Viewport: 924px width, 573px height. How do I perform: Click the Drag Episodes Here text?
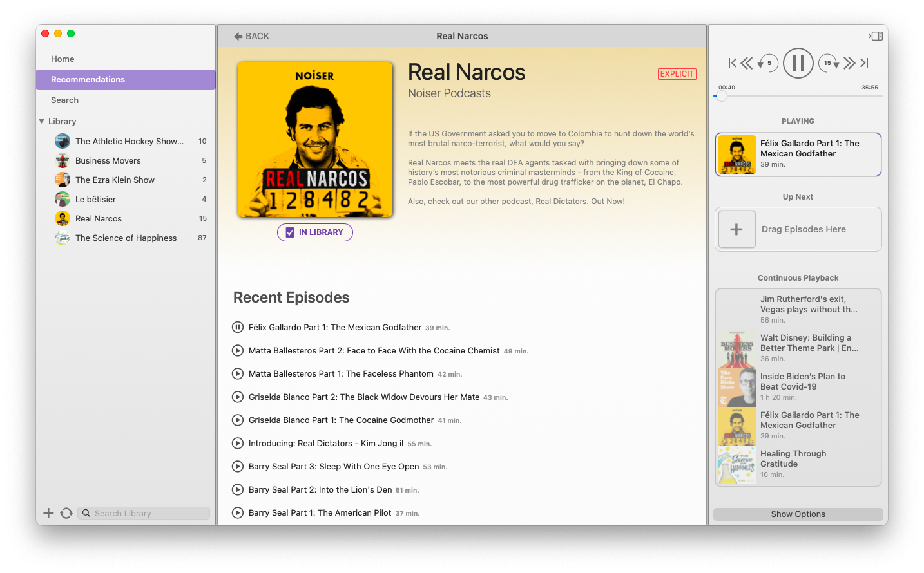click(804, 229)
